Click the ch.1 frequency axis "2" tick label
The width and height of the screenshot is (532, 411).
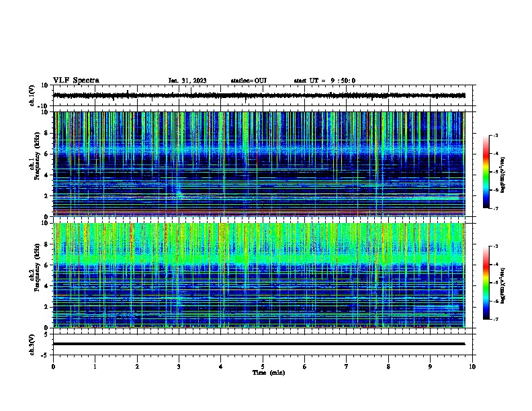coord(47,195)
